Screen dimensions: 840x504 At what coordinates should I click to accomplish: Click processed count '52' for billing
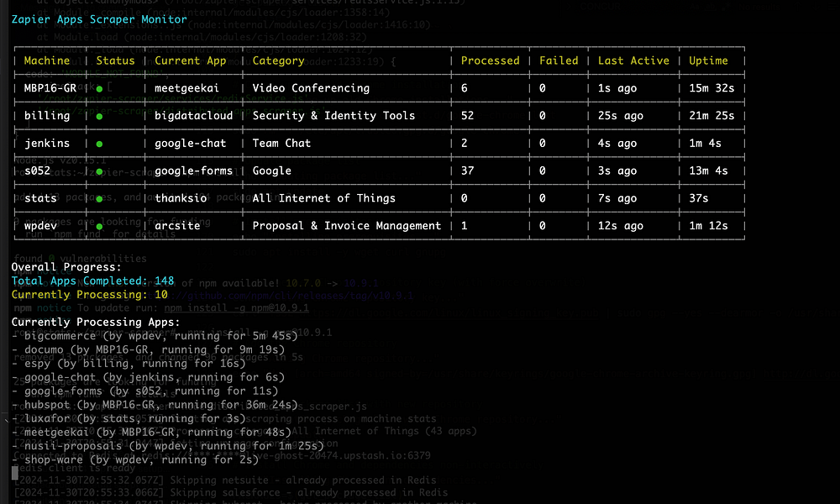point(467,116)
